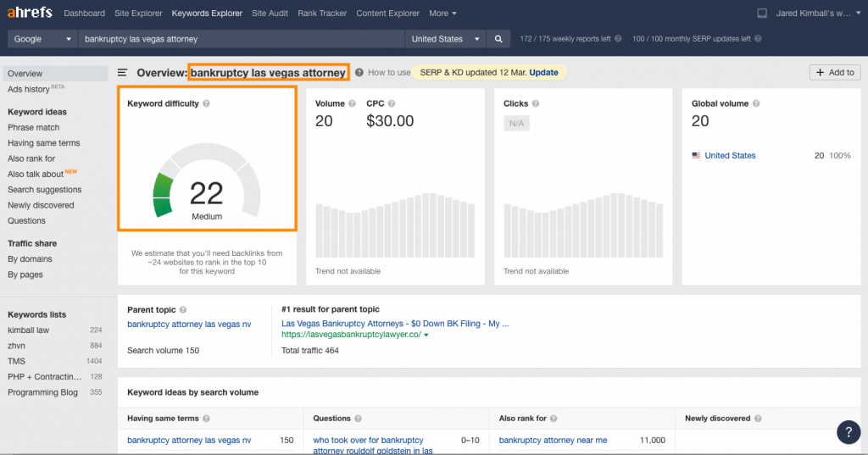Screen dimensions: 868x455
Task: Open the lasvegasbankruptcylawyer.co URL link
Action: pyautogui.click(x=352, y=335)
